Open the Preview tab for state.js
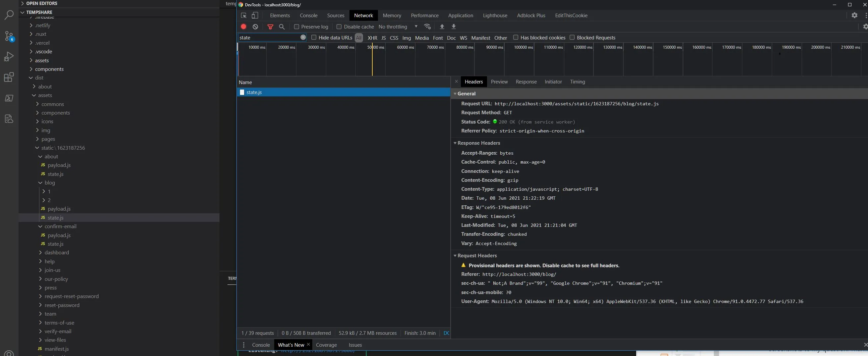 point(499,82)
